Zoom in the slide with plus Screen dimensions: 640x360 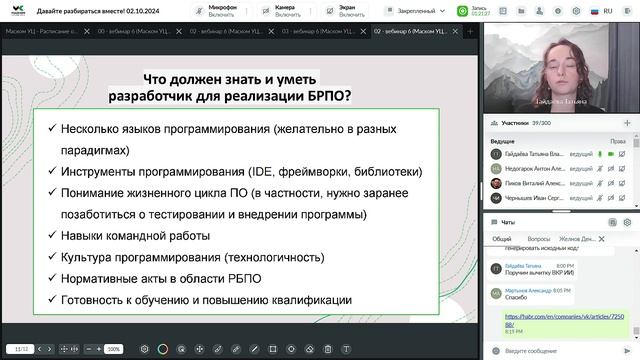pos(98,349)
